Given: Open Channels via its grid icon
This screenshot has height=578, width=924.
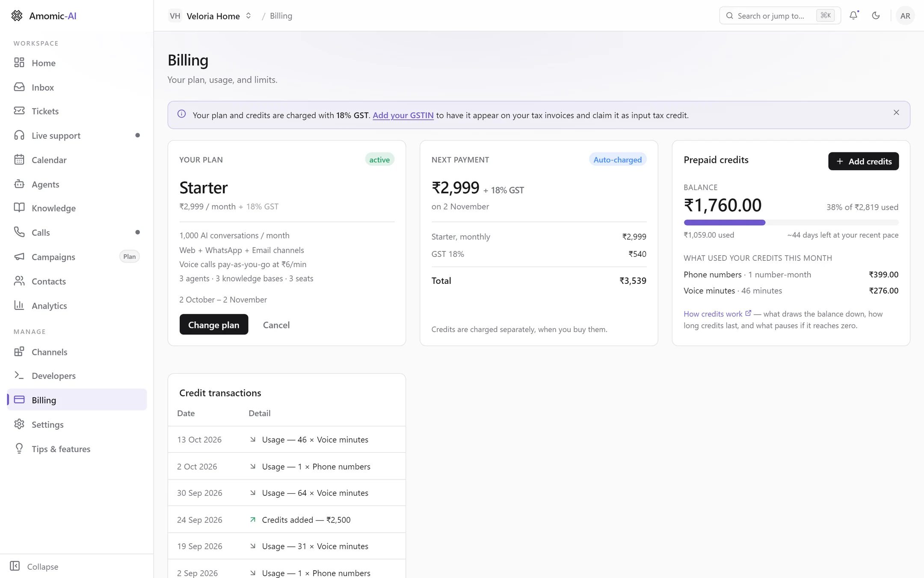Looking at the screenshot, I should [x=19, y=352].
